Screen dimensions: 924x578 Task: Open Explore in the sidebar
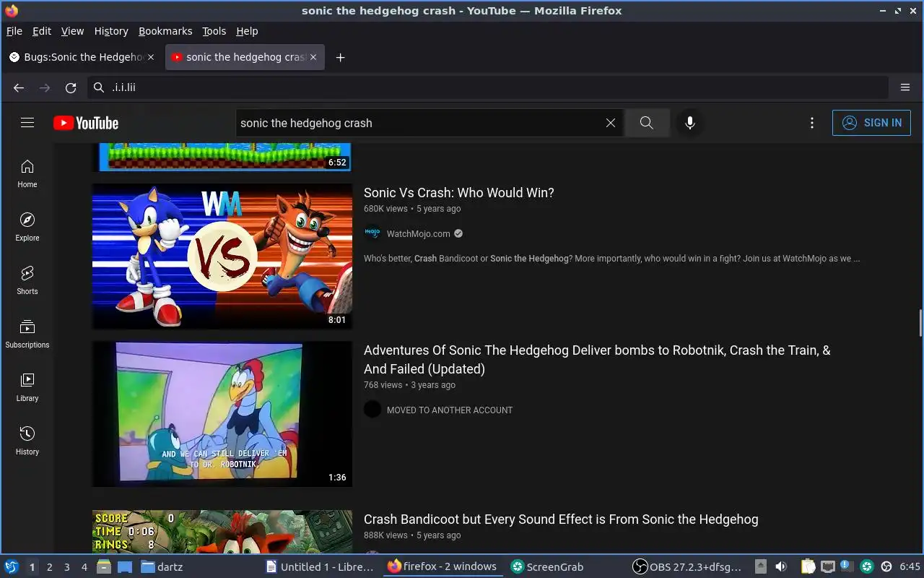coord(27,227)
